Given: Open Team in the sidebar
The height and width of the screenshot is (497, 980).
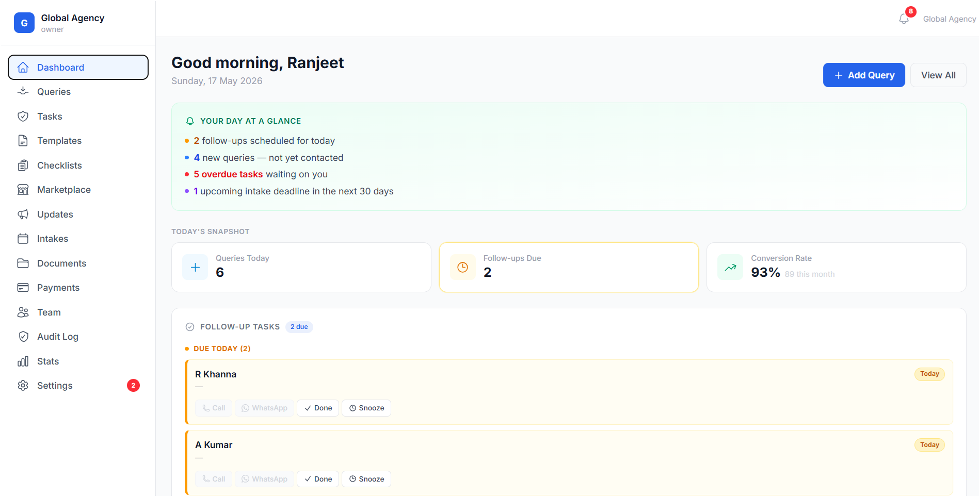Looking at the screenshot, I should 78,312.
